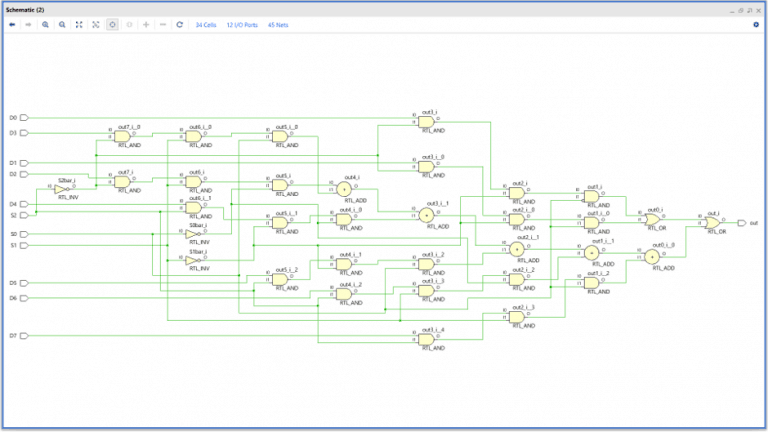Screen dimensions: 768x432
Task: Select the out2_i AND gate
Action: click(x=516, y=193)
